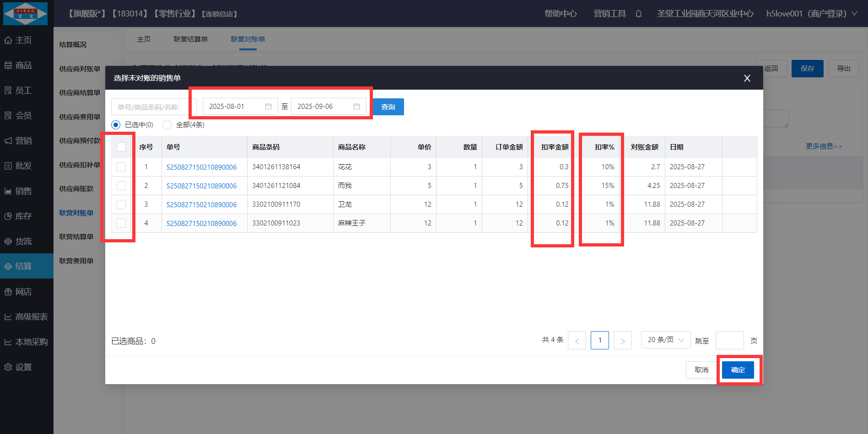
Task: Tick the select-all header checkbox
Action: [121, 147]
